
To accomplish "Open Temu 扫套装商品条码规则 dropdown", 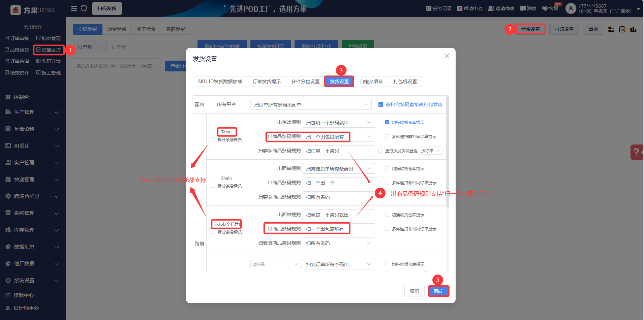I will 339,151.
